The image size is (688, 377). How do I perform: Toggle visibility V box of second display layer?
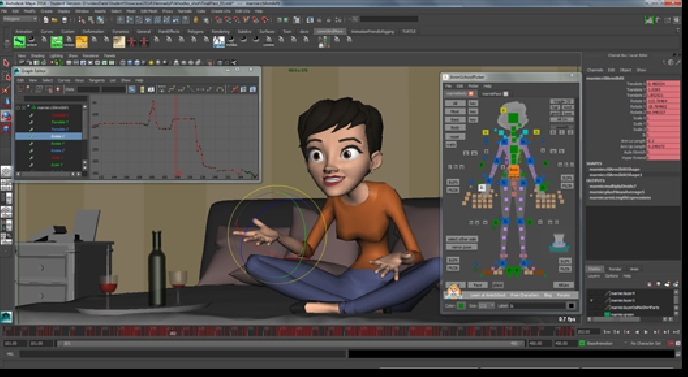click(x=591, y=301)
